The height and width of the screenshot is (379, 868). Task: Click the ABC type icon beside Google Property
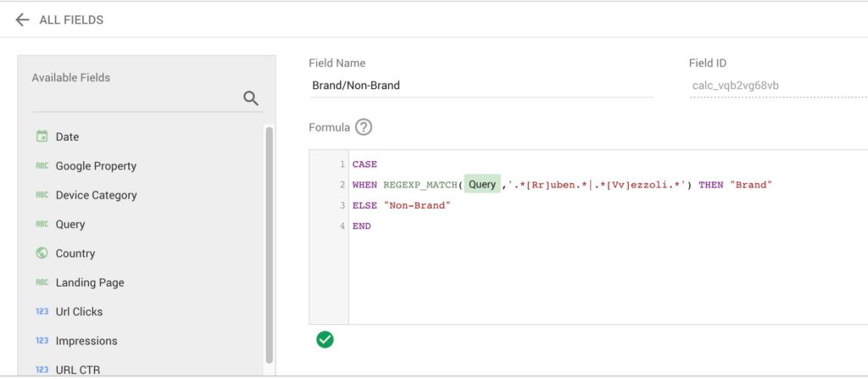(42, 166)
